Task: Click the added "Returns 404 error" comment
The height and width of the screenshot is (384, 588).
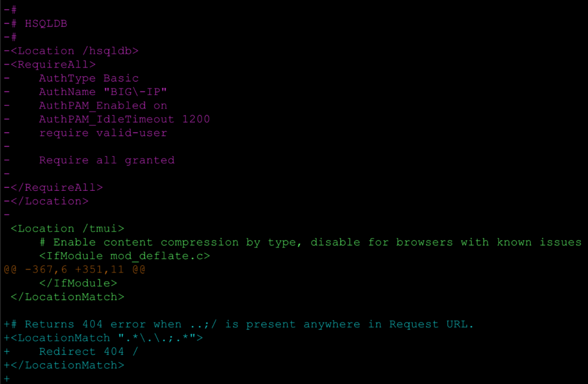Action: tap(241, 324)
